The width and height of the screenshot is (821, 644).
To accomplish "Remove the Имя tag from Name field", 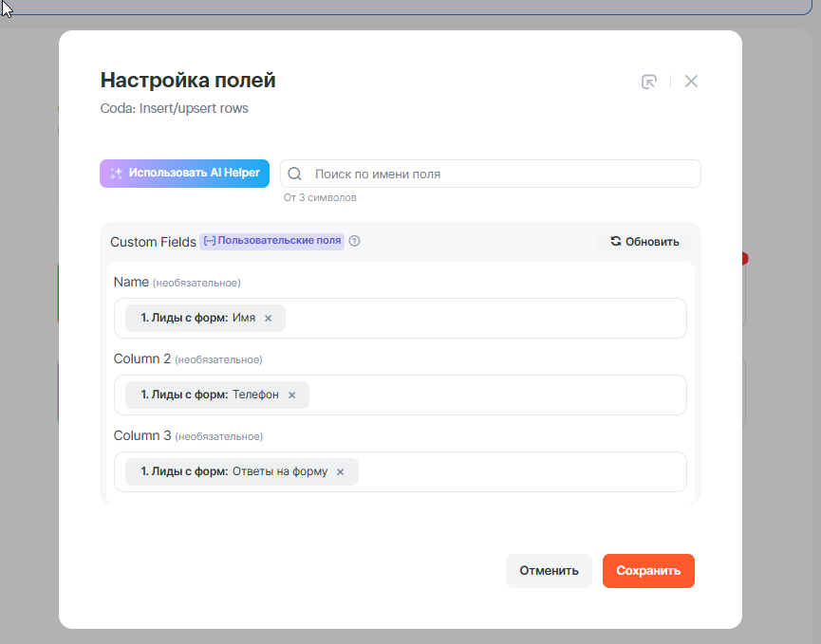I will (268, 319).
